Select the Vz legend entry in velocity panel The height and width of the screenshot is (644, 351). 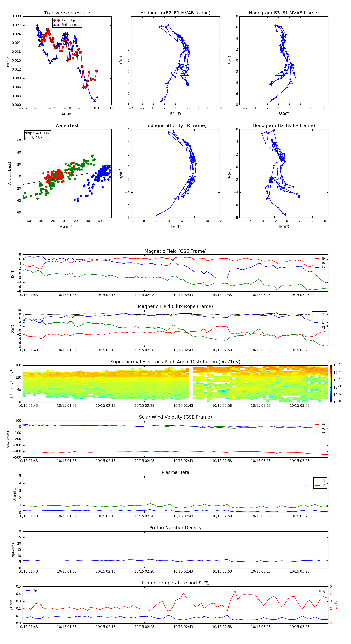click(x=320, y=433)
